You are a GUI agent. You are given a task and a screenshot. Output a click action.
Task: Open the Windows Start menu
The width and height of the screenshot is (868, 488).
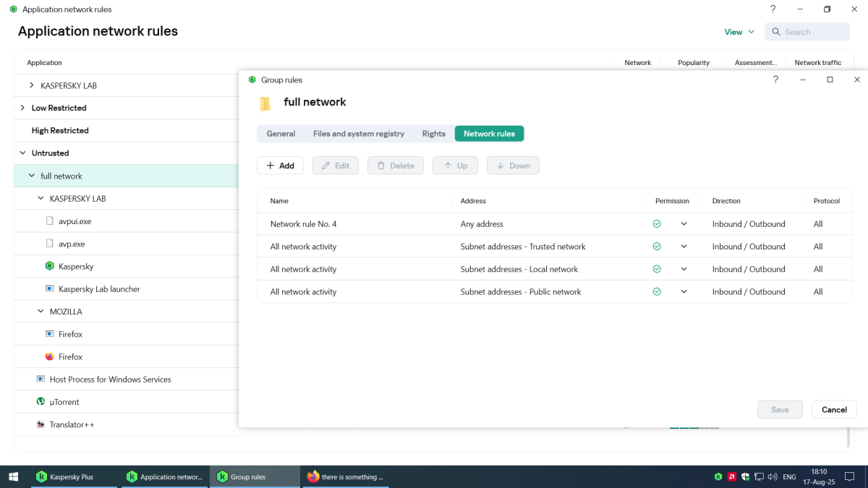[13, 477]
